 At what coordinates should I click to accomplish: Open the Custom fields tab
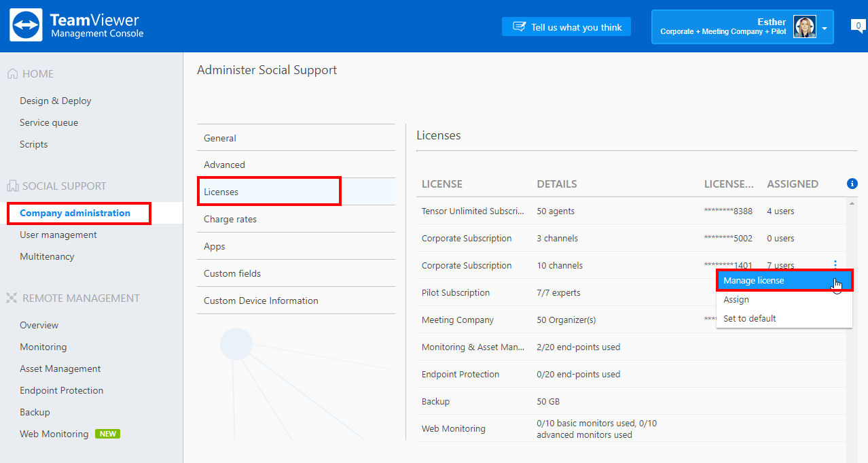[296, 273]
